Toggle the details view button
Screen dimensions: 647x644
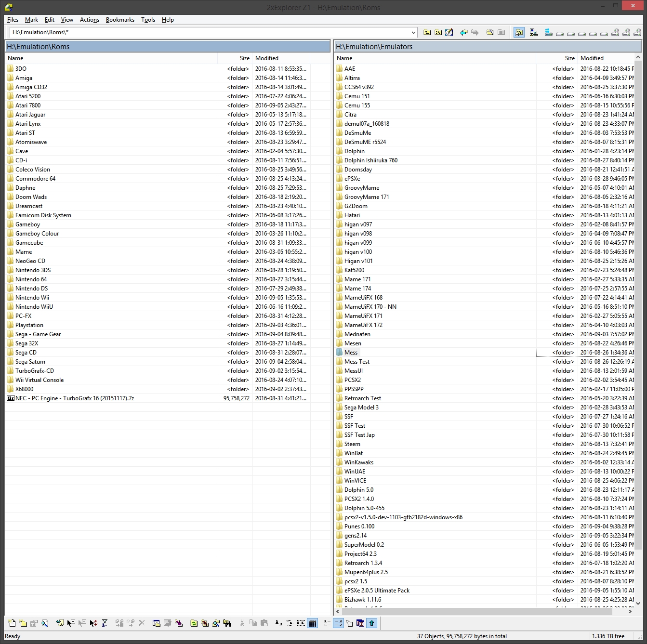tap(312, 623)
